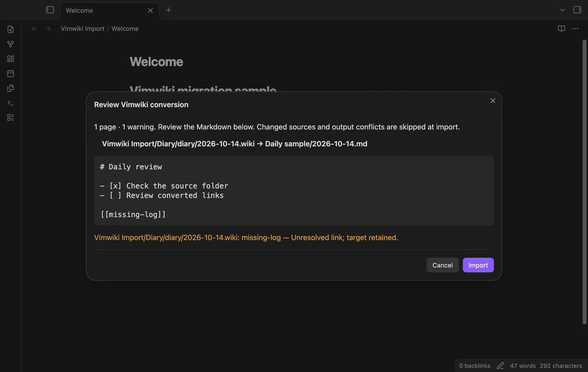
Task: Close the Welcome tab
Action: click(150, 10)
